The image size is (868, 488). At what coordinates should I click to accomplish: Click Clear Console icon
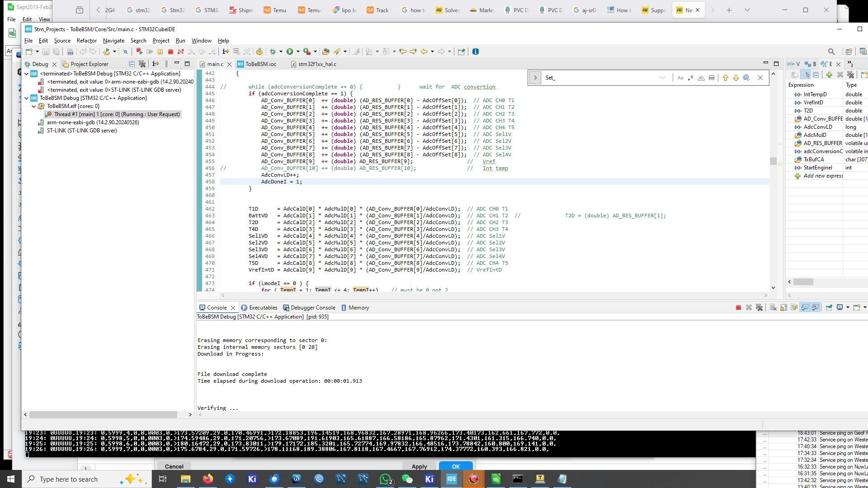tap(773, 308)
